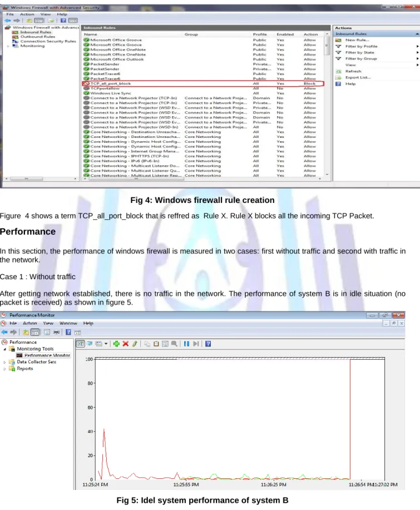Open the File menu in the Firewall window
420x510 pixels.
[10, 14]
